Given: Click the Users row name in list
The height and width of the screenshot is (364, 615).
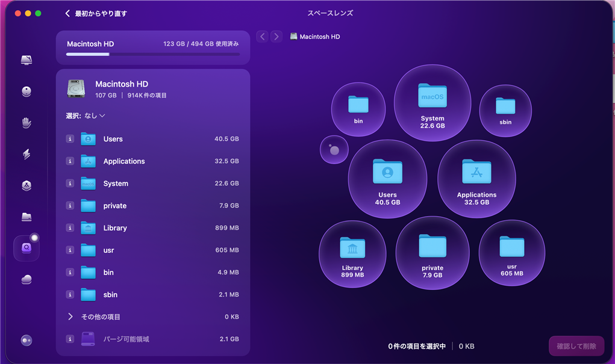Looking at the screenshot, I should [113, 139].
